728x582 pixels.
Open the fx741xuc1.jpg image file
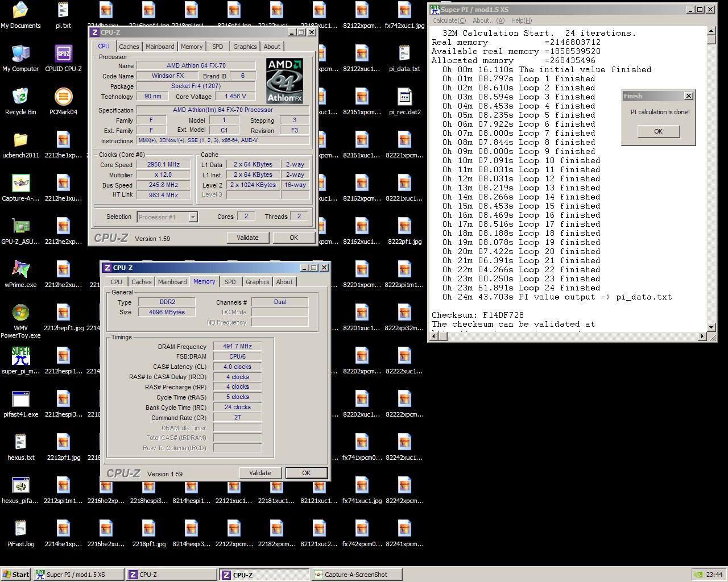pyautogui.click(x=362, y=490)
